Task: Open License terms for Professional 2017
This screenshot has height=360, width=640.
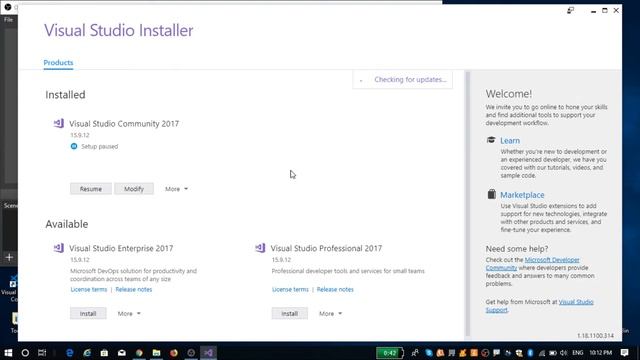Action: [290, 289]
